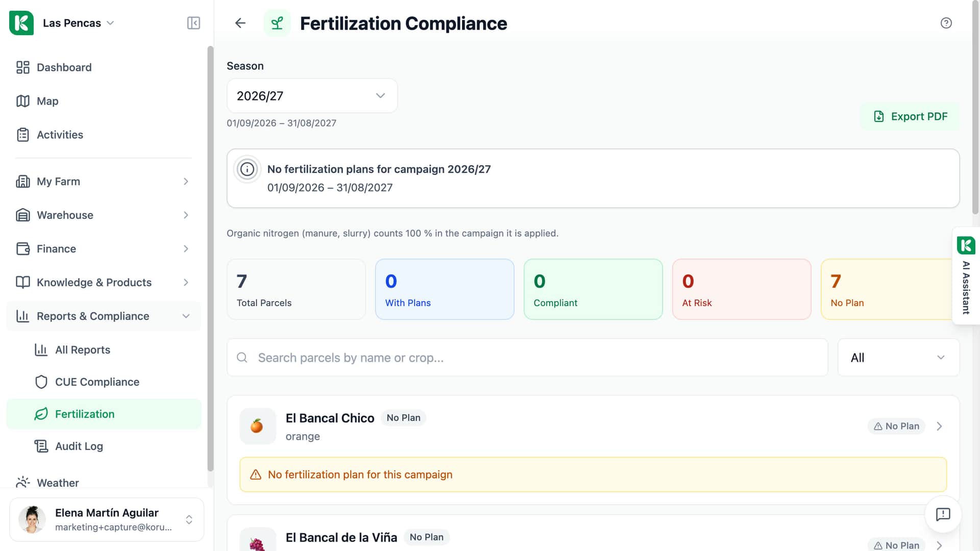This screenshot has height=551, width=980.
Task: Click the info icon in the no-plans banner
Action: (247, 169)
